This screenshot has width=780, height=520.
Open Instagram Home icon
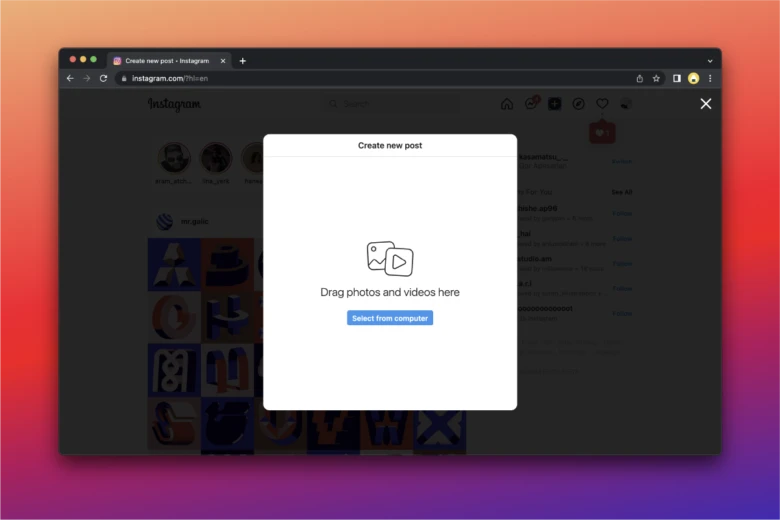[506, 104]
